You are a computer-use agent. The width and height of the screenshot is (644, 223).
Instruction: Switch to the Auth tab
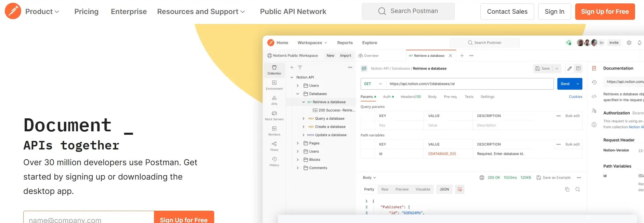click(x=388, y=97)
